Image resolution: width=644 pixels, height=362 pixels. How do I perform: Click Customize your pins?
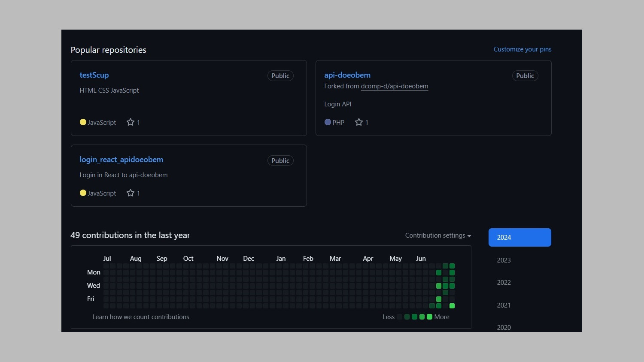click(x=522, y=49)
